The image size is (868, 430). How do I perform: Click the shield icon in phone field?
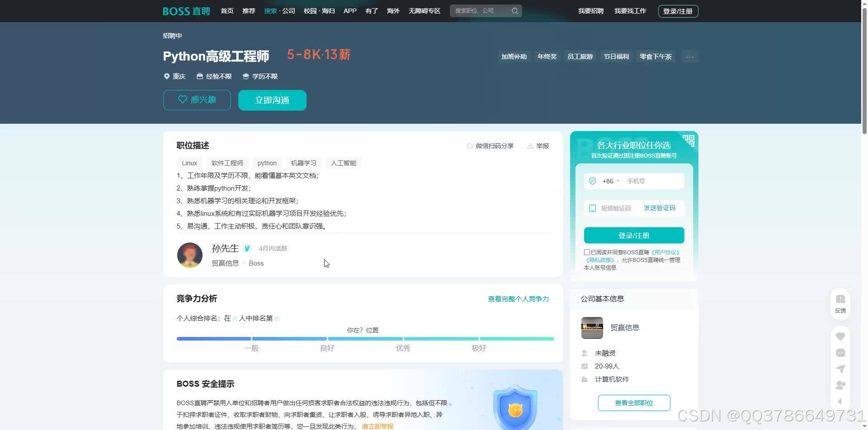coord(592,181)
